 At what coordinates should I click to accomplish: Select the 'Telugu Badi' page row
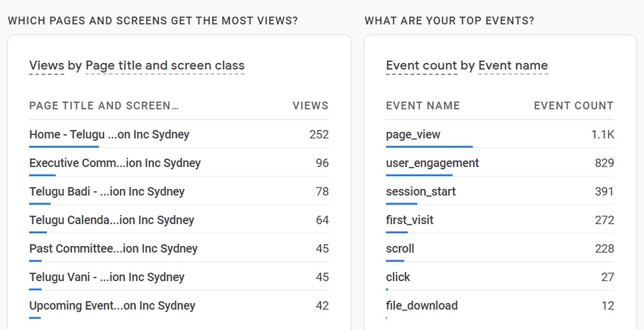point(107,192)
